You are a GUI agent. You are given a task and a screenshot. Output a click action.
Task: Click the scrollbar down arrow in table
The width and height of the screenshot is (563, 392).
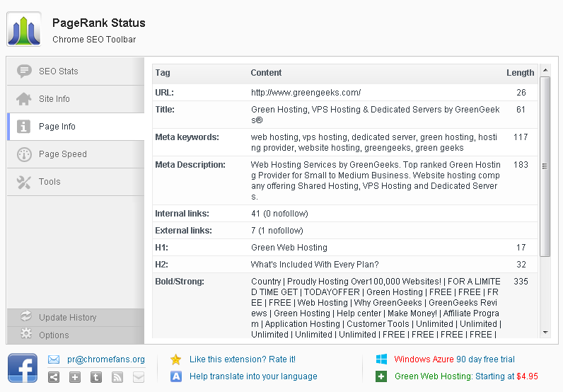pos(545,332)
